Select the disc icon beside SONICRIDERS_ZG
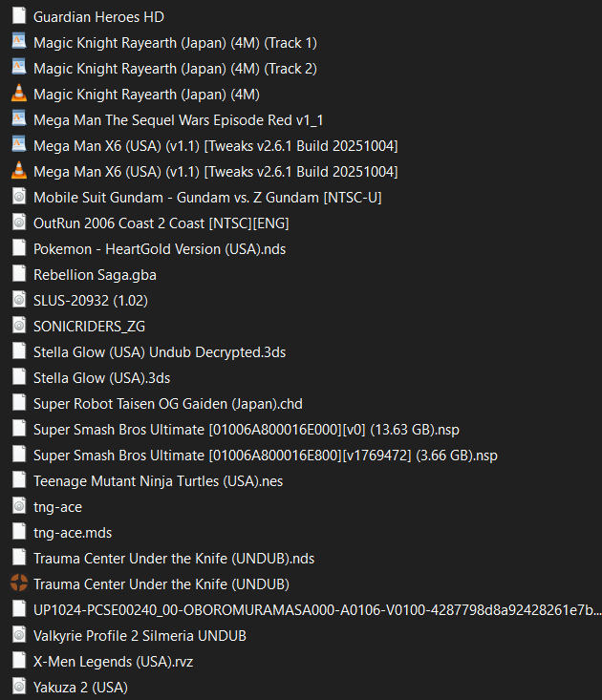This screenshot has height=700, width=602. pos(19,325)
